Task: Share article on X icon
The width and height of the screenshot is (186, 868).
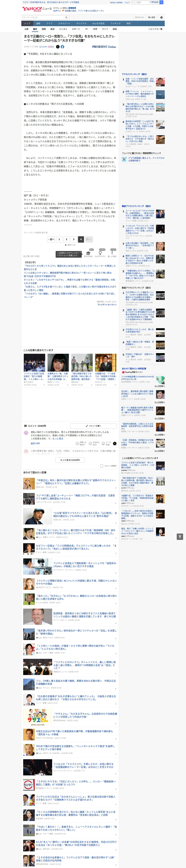Action: [57, 47]
